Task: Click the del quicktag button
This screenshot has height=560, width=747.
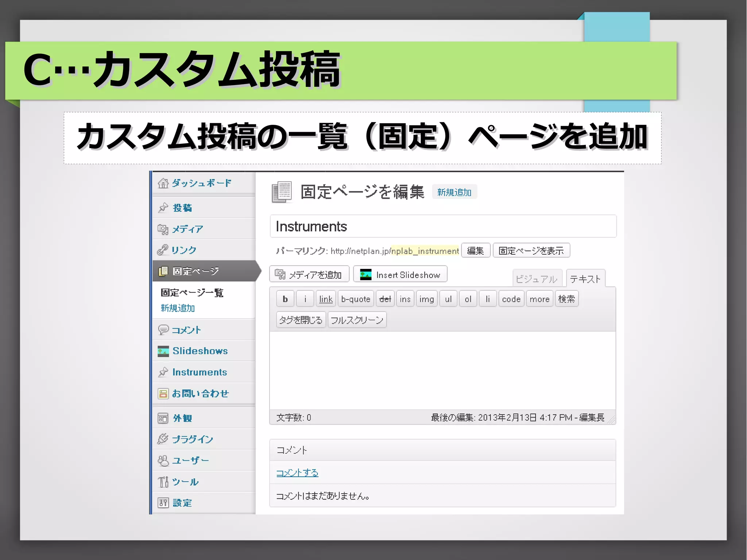Action: coord(385,299)
